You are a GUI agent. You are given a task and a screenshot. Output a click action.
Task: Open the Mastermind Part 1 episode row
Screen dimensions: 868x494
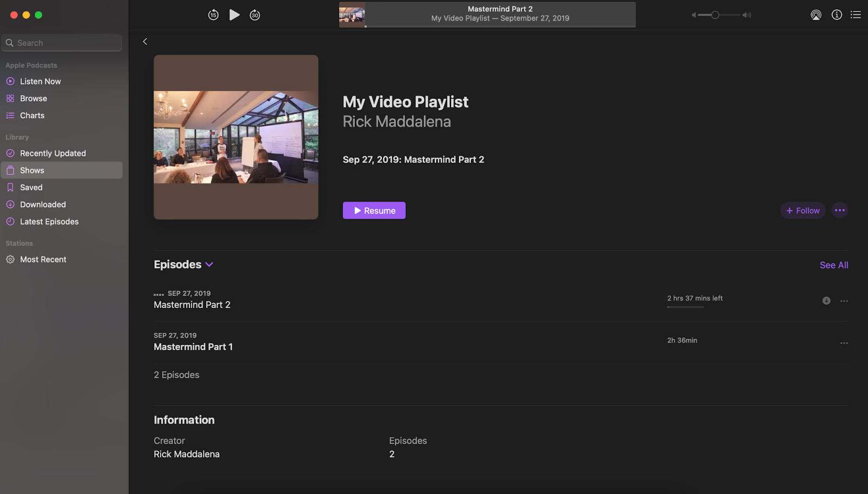pos(501,343)
